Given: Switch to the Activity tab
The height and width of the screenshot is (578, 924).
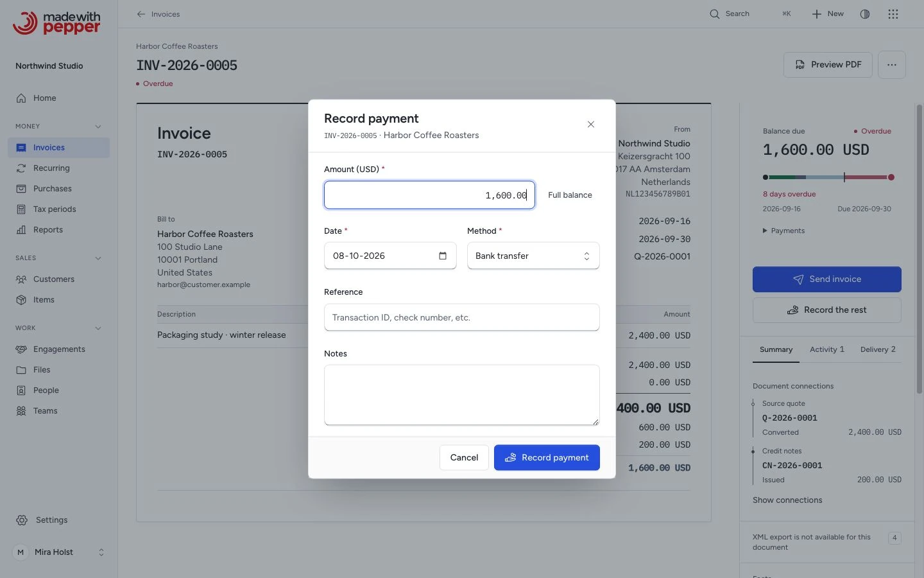Looking at the screenshot, I should [827, 350].
